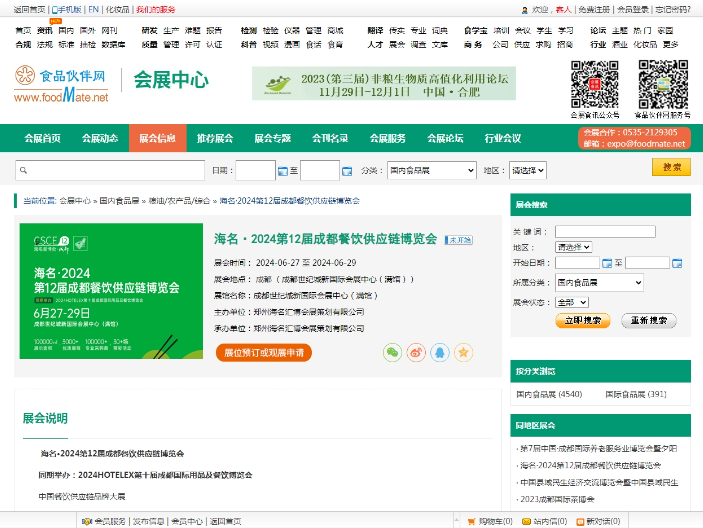The width and height of the screenshot is (703, 528).
Task: Click the 返回首页 link at top
Action: (29, 9)
